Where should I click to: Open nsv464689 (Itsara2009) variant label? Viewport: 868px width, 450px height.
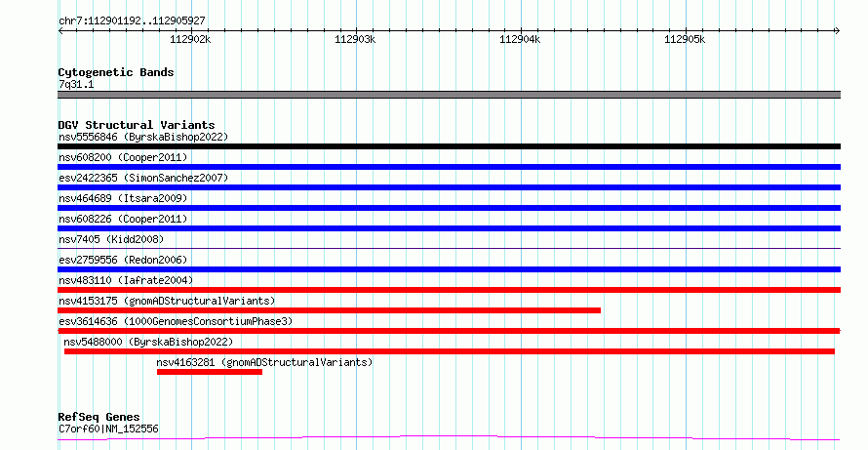point(123,198)
